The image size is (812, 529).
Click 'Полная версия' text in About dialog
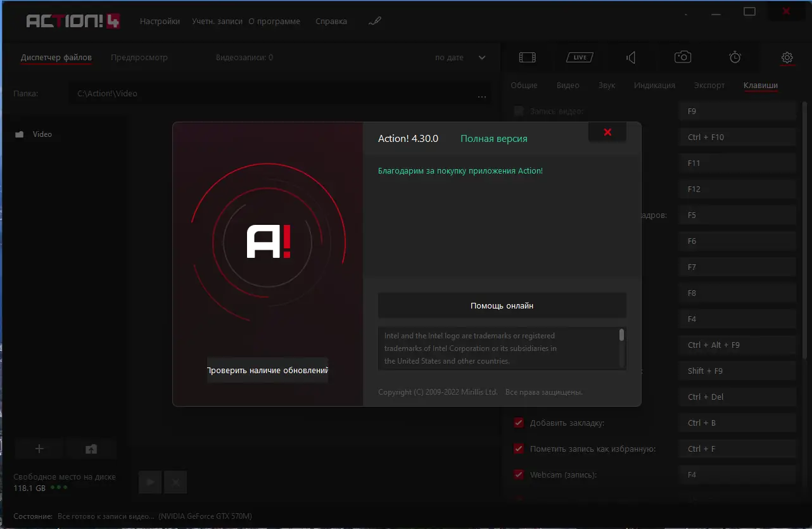tap(493, 138)
